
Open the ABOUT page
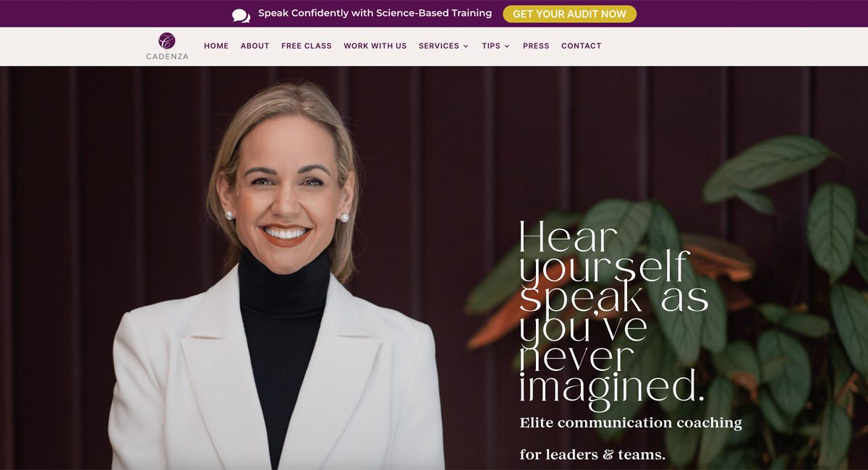coord(255,46)
